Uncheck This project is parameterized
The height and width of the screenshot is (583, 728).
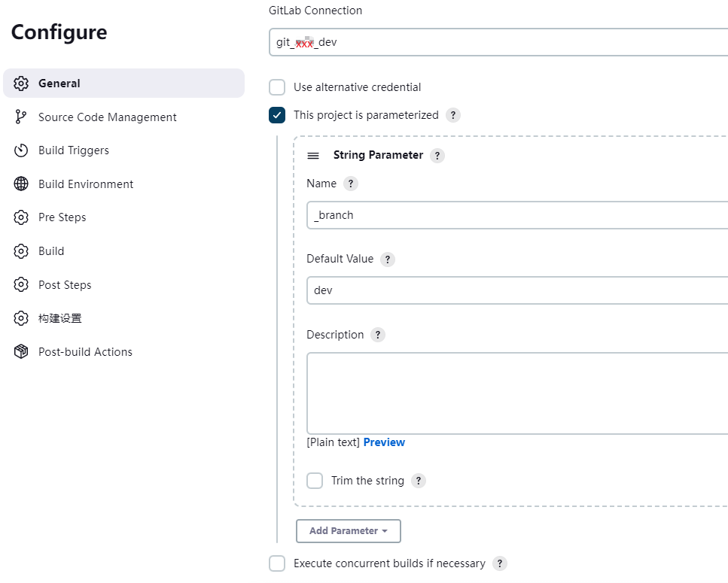click(277, 115)
